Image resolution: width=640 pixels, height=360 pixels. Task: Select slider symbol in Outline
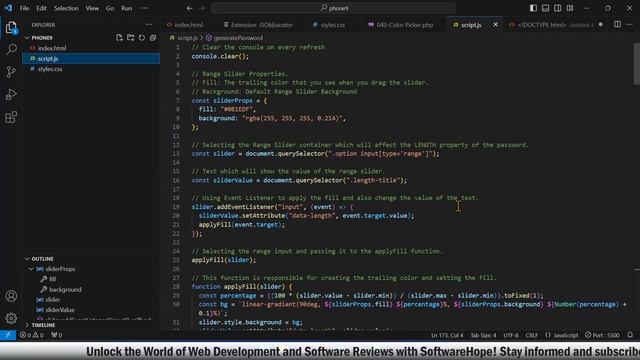(x=53, y=300)
